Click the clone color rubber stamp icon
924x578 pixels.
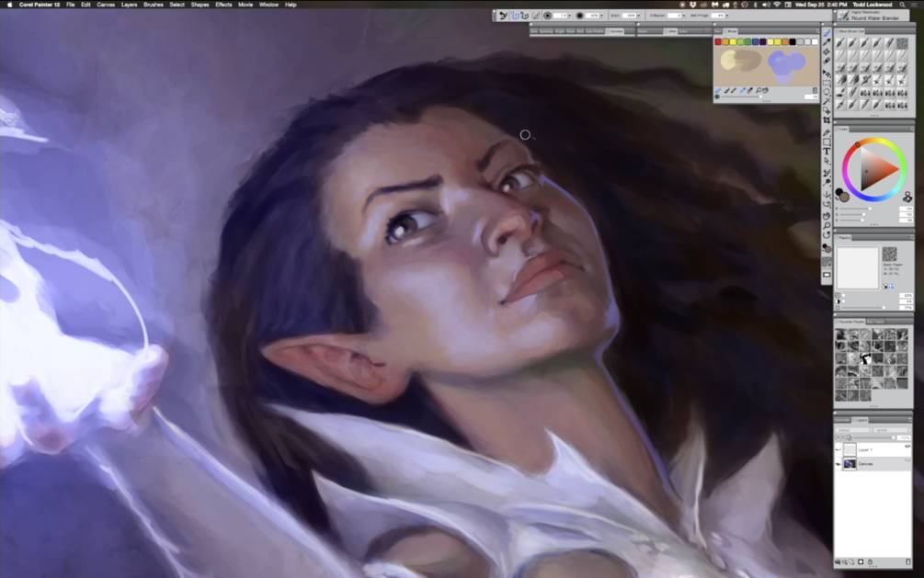[907, 197]
